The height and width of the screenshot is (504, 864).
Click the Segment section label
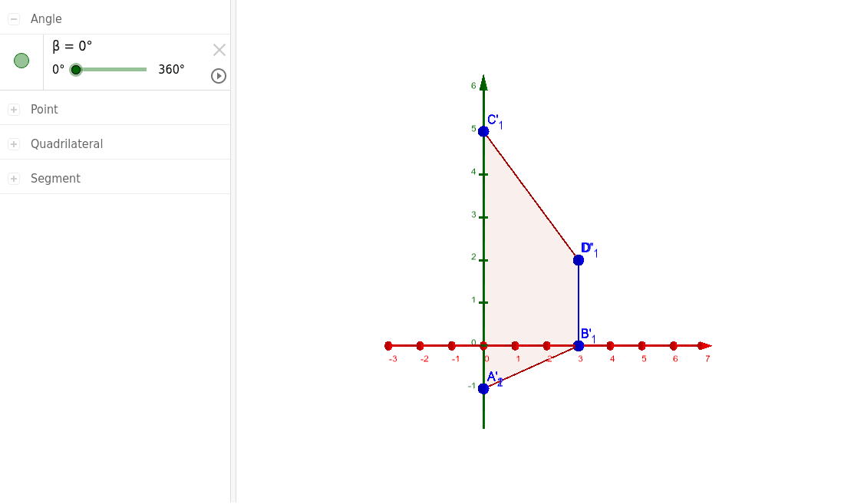[55, 179]
